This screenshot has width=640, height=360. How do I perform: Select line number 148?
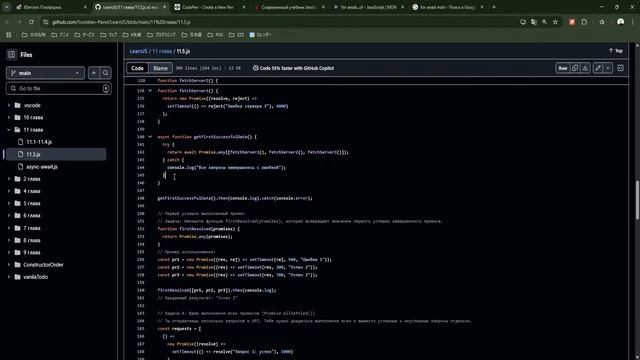(141, 198)
